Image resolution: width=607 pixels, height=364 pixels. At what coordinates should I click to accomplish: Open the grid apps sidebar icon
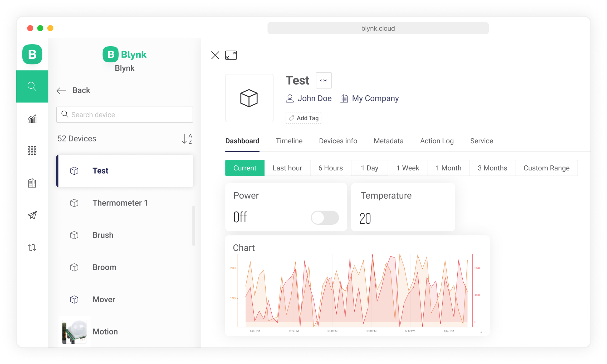click(32, 151)
